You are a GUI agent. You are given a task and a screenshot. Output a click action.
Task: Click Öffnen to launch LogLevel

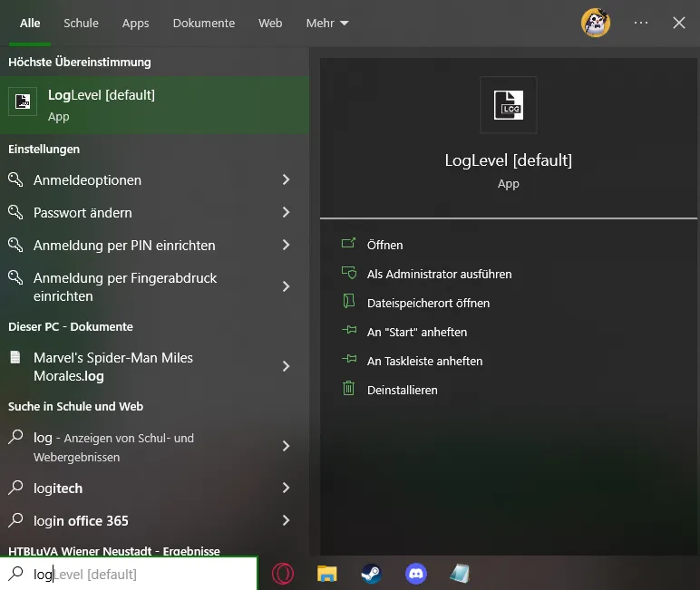[384, 246]
